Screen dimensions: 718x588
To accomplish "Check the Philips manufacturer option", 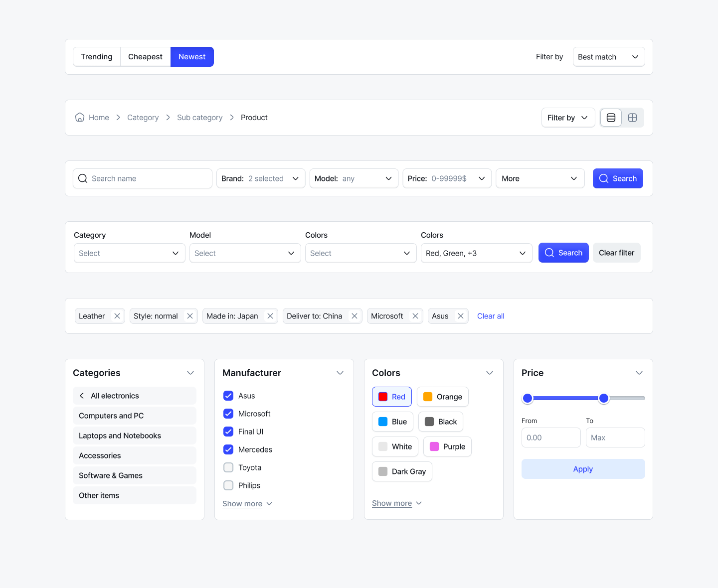I will click(x=228, y=485).
